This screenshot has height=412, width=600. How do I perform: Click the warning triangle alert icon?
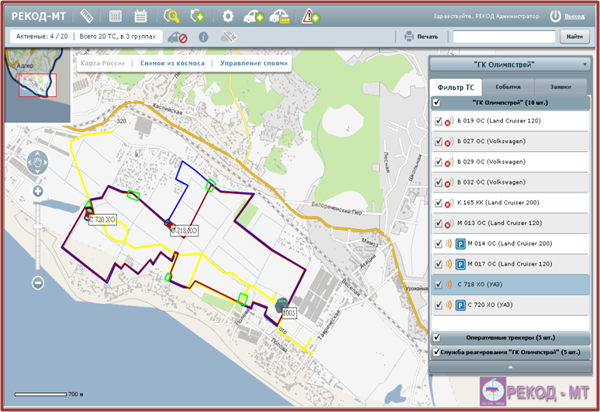[312, 16]
